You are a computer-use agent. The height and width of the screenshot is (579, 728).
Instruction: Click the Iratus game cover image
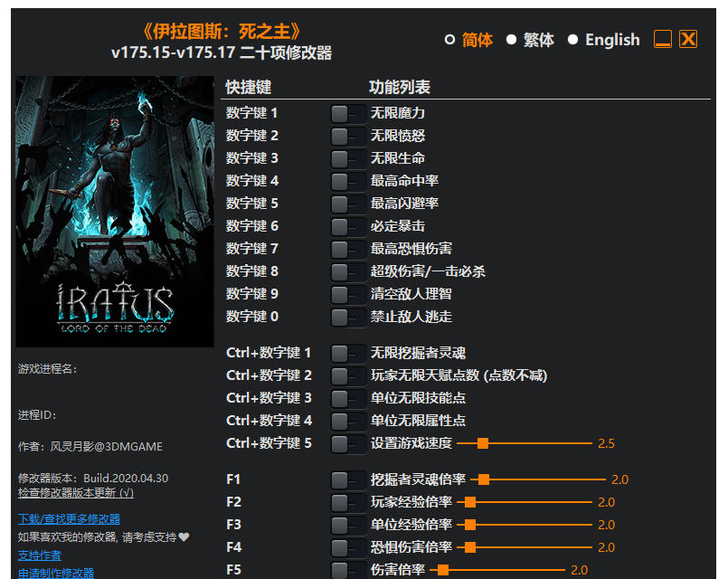click(x=115, y=212)
